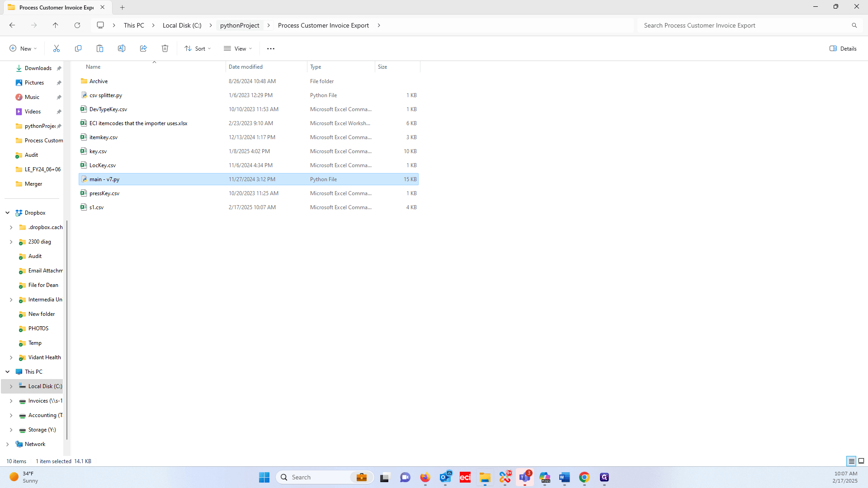Screen dimensions: 868x488
Task: Select ECI itemcodes that the importer uses.xlsx
Action: click(x=249, y=123)
